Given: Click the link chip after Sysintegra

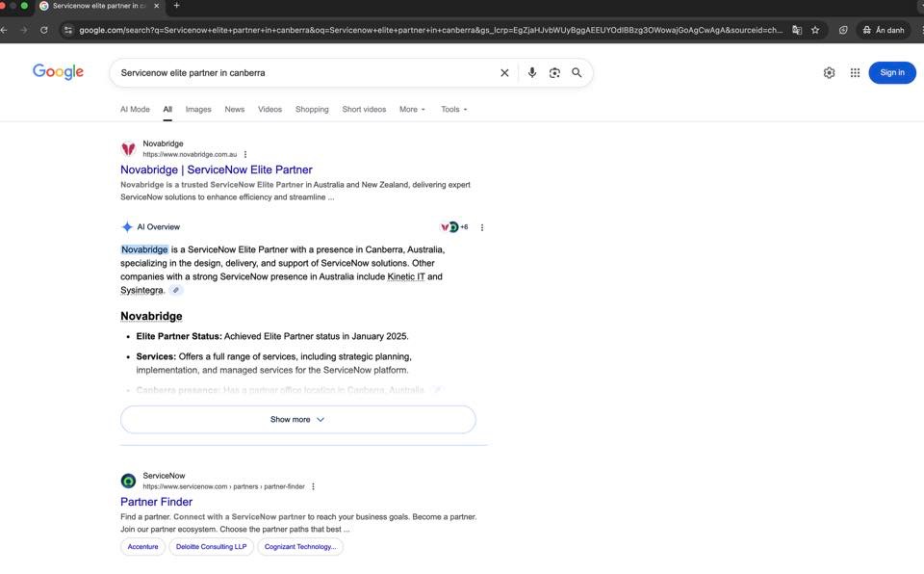Looking at the screenshot, I should pos(175,290).
